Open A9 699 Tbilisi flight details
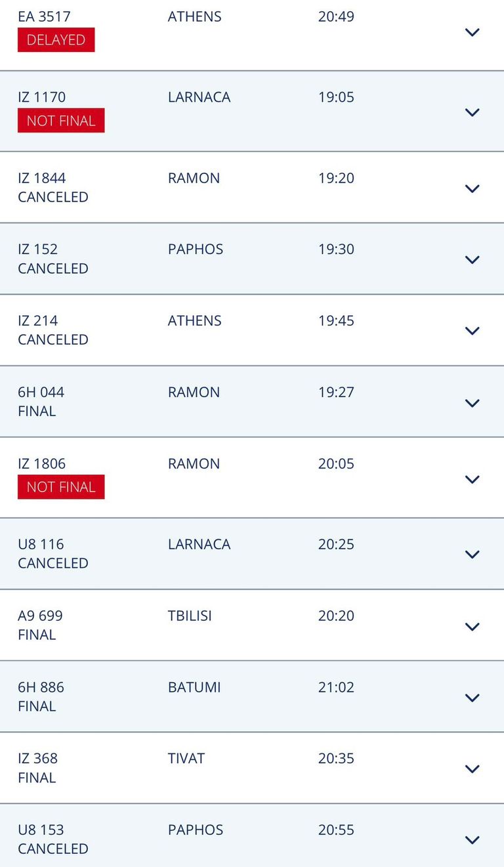 pos(472,627)
